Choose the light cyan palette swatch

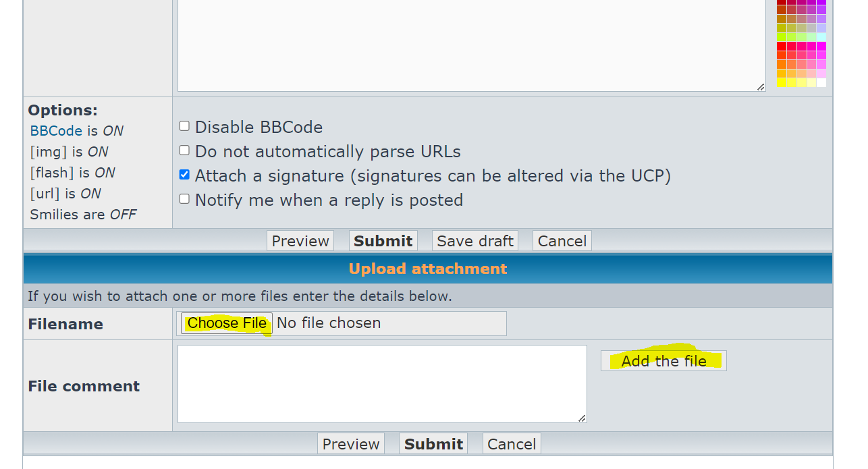point(821,37)
